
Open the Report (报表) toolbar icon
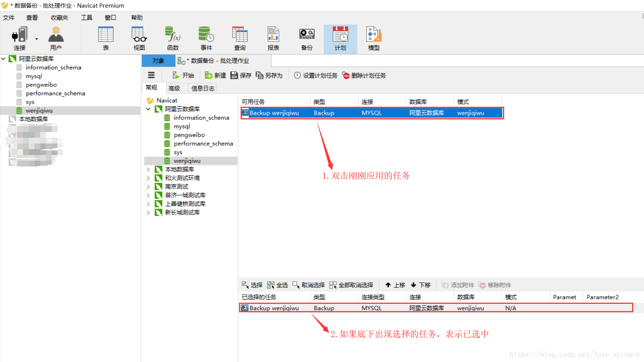[273, 39]
